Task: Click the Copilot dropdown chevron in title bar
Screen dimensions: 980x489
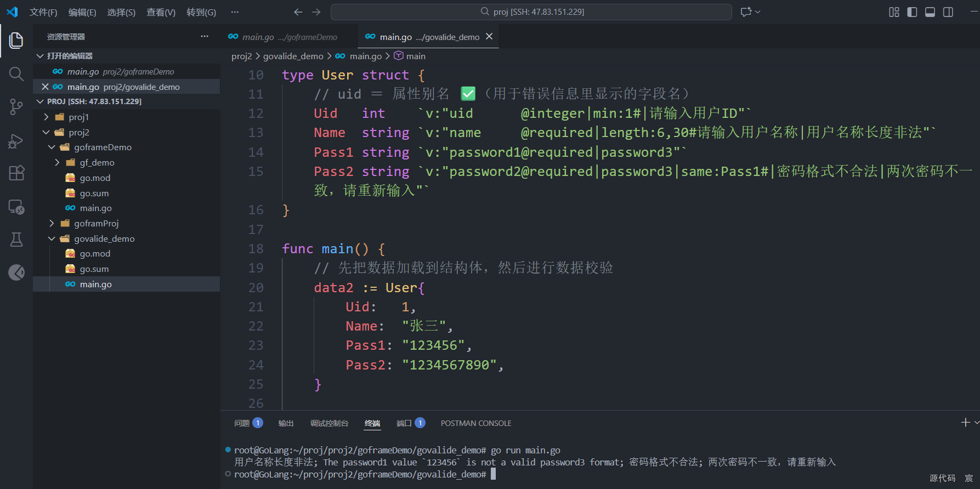Action: tap(758, 12)
